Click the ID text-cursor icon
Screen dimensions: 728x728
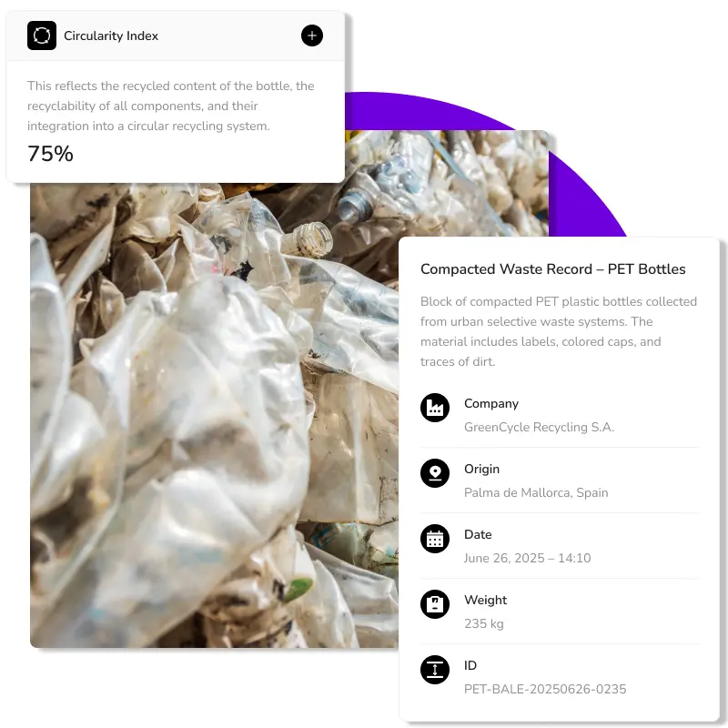(435, 670)
